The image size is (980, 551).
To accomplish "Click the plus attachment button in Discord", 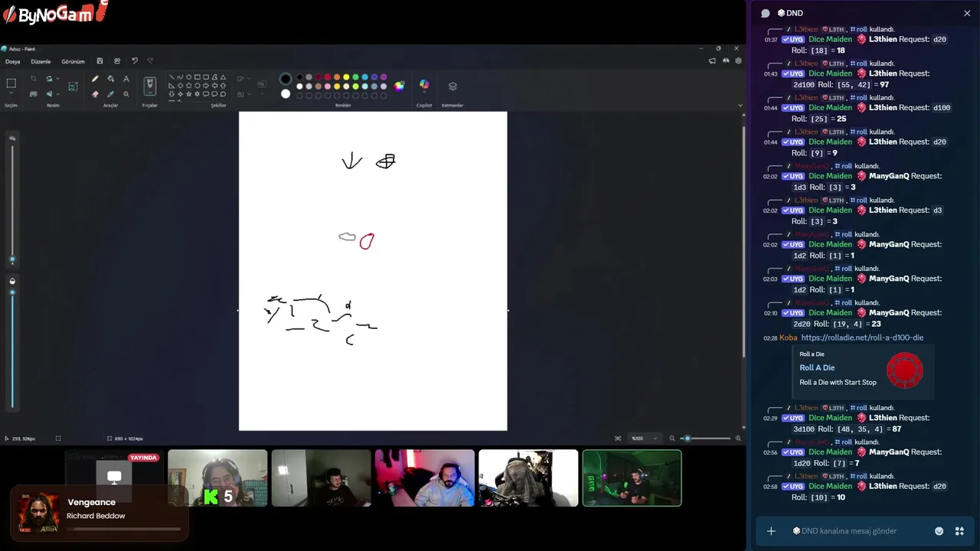I will (771, 531).
